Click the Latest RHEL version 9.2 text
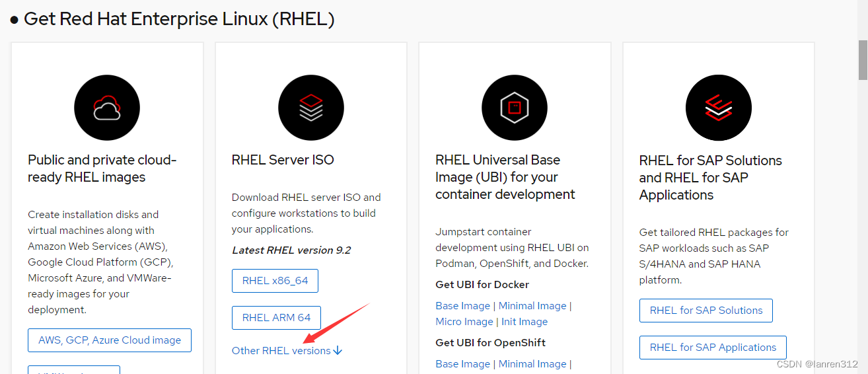Viewport: 868px width, 374px height. point(291,250)
